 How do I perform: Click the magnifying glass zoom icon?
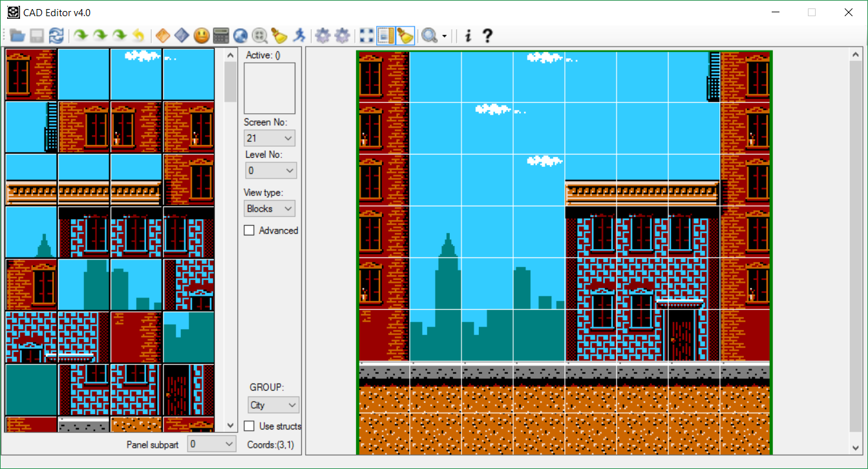(429, 36)
